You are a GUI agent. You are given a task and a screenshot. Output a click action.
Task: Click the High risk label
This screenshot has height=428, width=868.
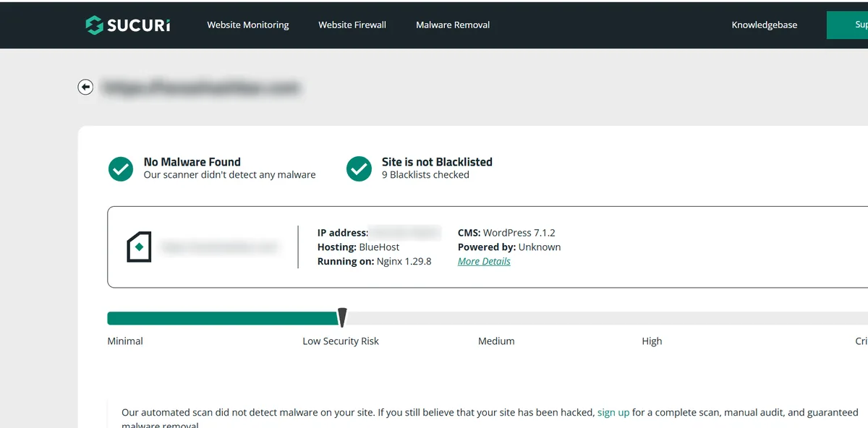(x=652, y=341)
